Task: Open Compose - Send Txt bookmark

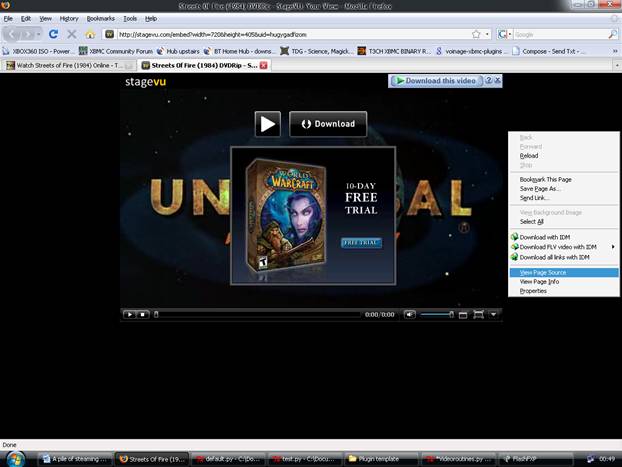Action: (548, 51)
